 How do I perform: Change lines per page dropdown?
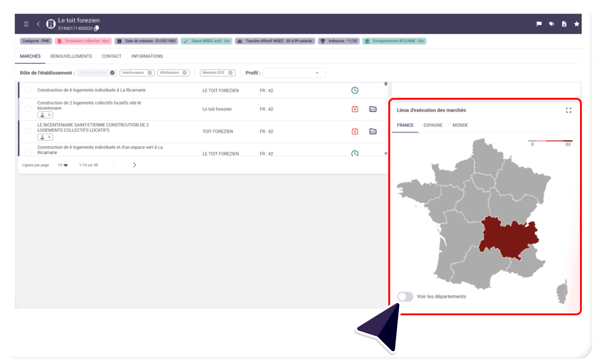click(63, 165)
